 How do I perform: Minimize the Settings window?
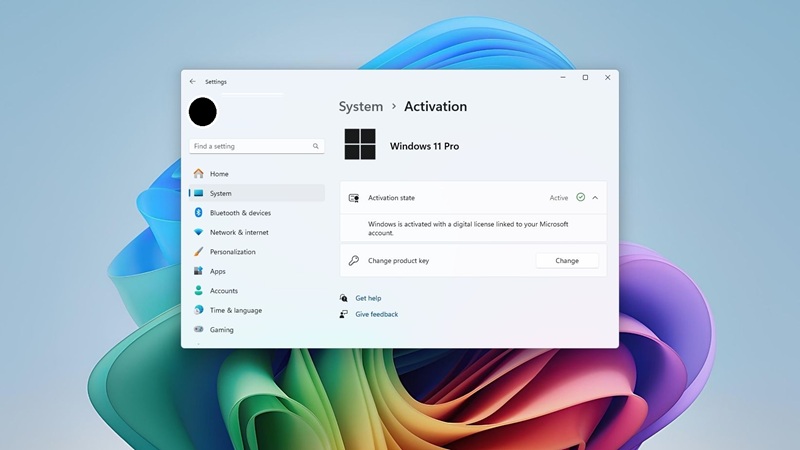tap(563, 78)
